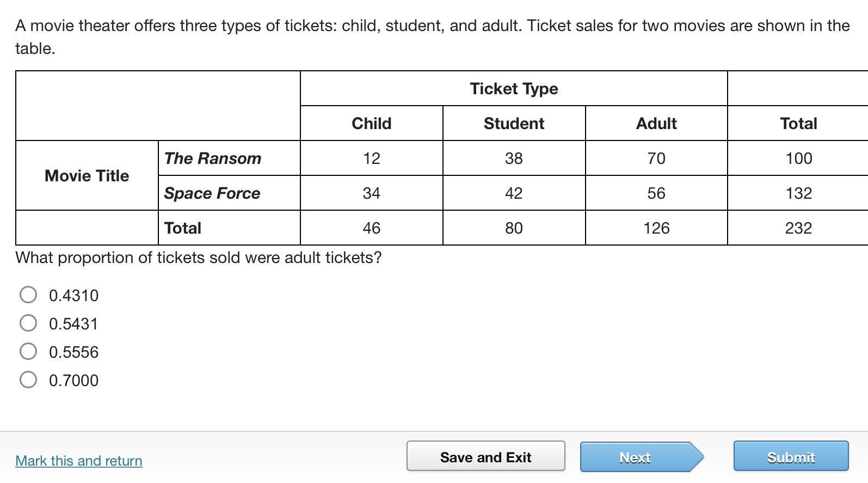Click the Ticket Type table header
This screenshot has height=483, width=868.
click(x=514, y=88)
